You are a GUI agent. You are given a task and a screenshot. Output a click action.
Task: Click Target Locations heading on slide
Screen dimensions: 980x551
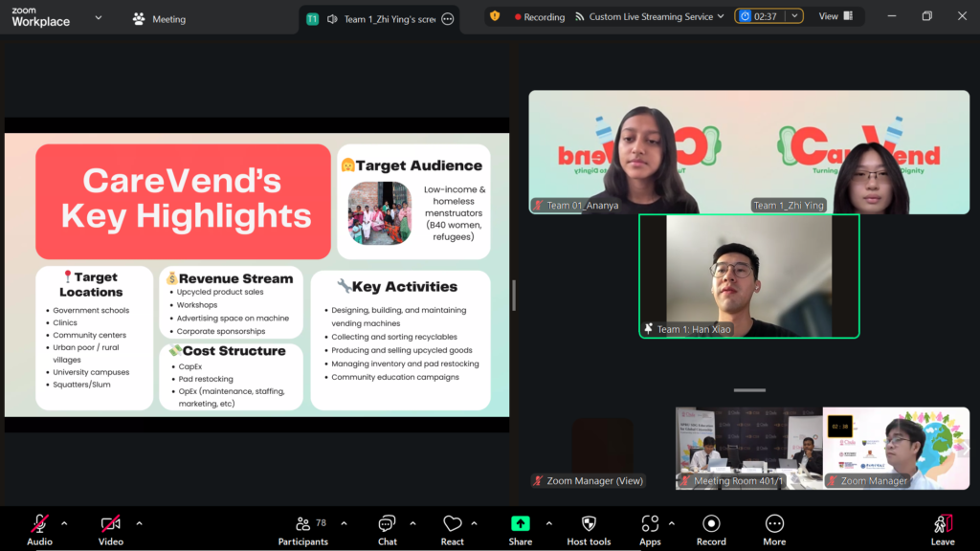[91, 284]
